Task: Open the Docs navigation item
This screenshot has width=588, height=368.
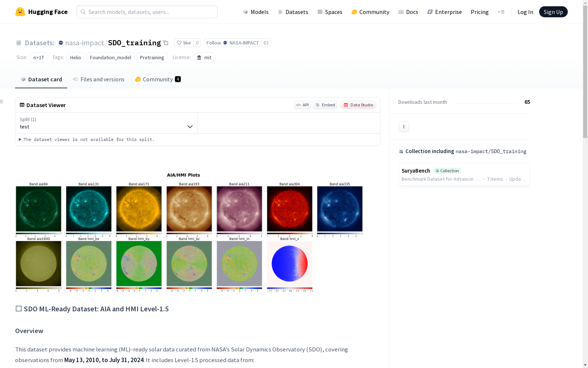Action: pyautogui.click(x=408, y=12)
